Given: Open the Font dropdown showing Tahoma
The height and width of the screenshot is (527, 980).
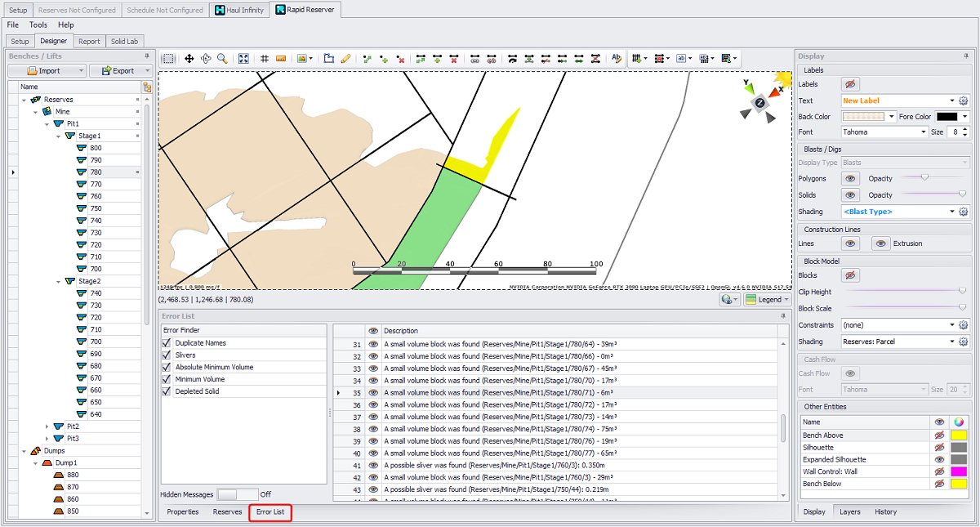Looking at the screenshot, I should [x=884, y=132].
